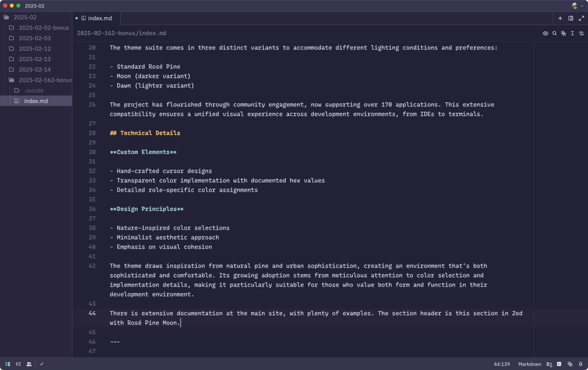
Task: Change language via Markdown button
Action: coord(529,364)
